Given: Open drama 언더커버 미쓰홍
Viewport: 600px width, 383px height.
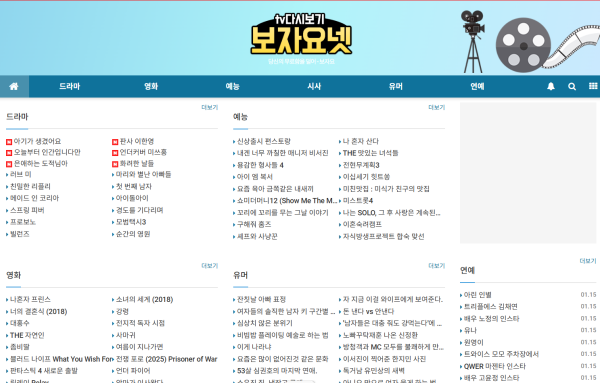Looking at the screenshot, I should pyautogui.click(x=143, y=152).
